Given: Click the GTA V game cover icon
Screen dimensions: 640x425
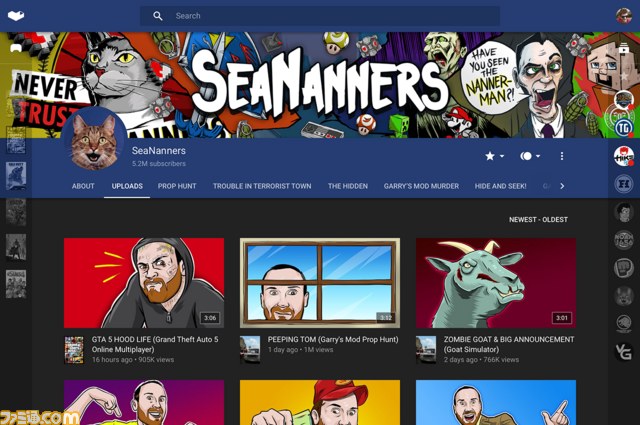Looking at the screenshot, I should tap(74, 350).
